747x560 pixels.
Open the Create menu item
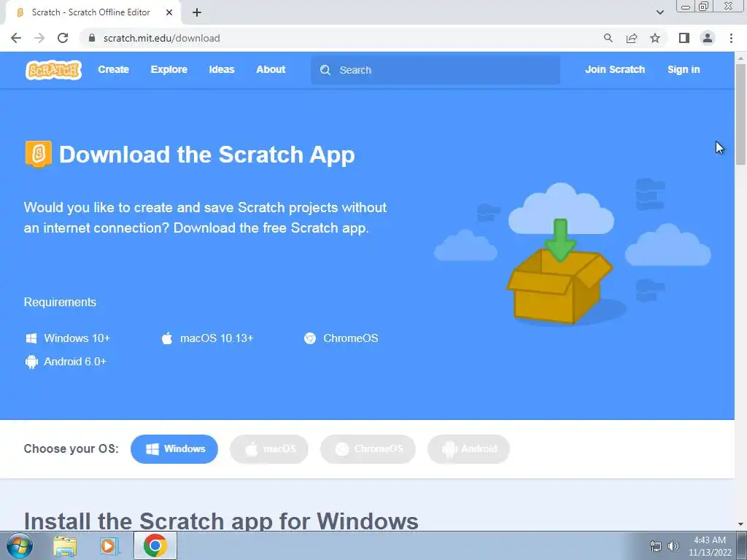[113, 69]
